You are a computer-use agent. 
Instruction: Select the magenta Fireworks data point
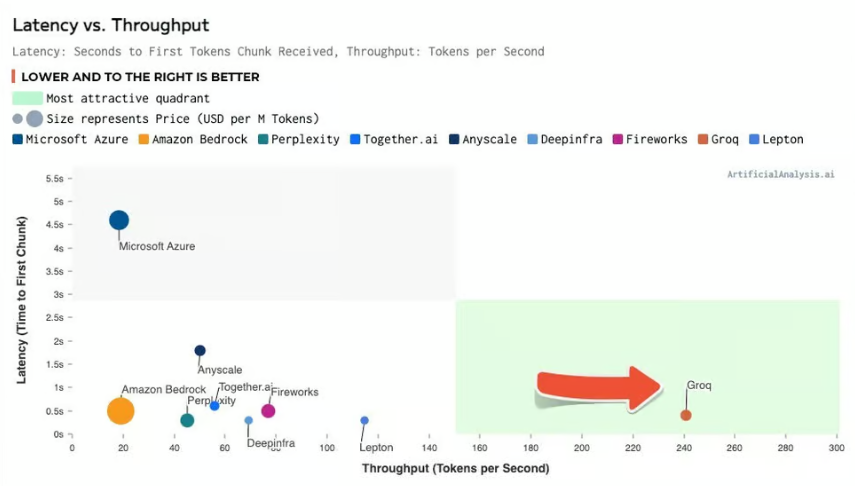point(268,411)
